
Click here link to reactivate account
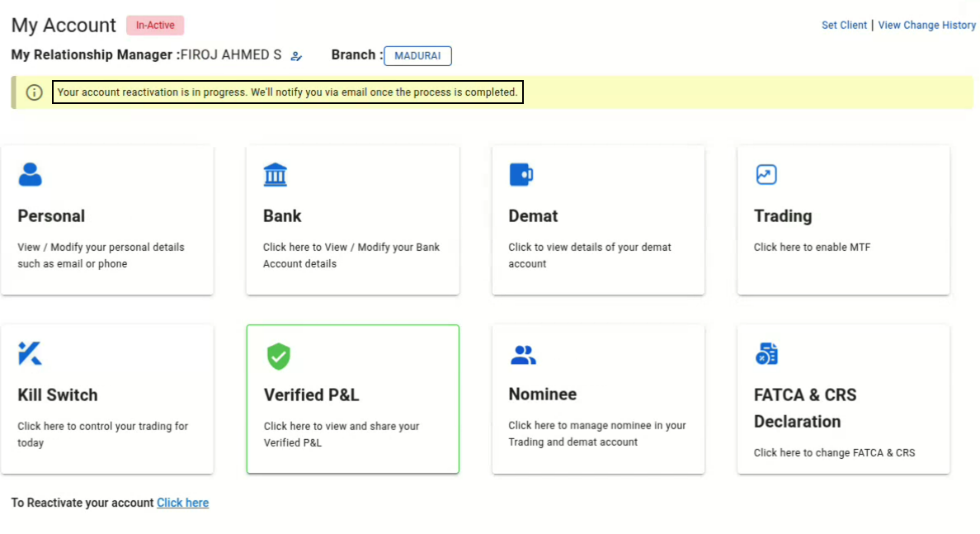(182, 503)
